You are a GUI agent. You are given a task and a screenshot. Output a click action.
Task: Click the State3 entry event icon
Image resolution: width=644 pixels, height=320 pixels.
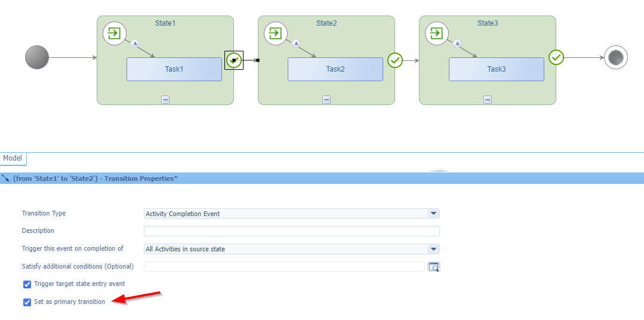click(437, 33)
